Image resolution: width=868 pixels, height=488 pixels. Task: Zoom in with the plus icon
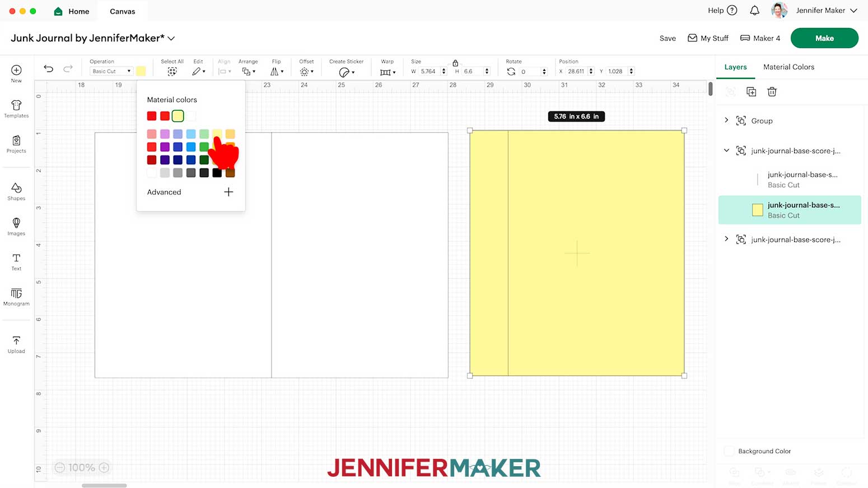coord(104,468)
